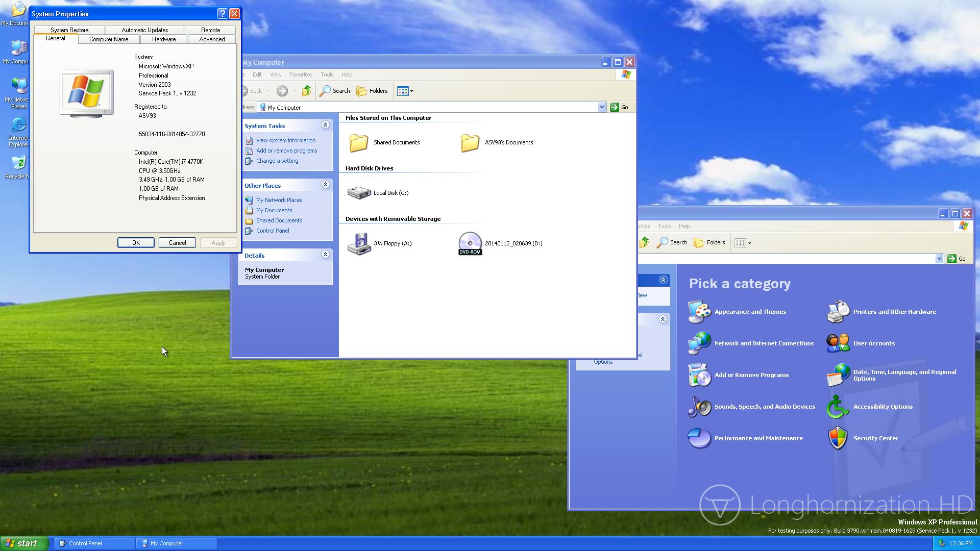The image size is (980, 551).
Task: Open the Security Center shield icon
Action: click(x=838, y=438)
